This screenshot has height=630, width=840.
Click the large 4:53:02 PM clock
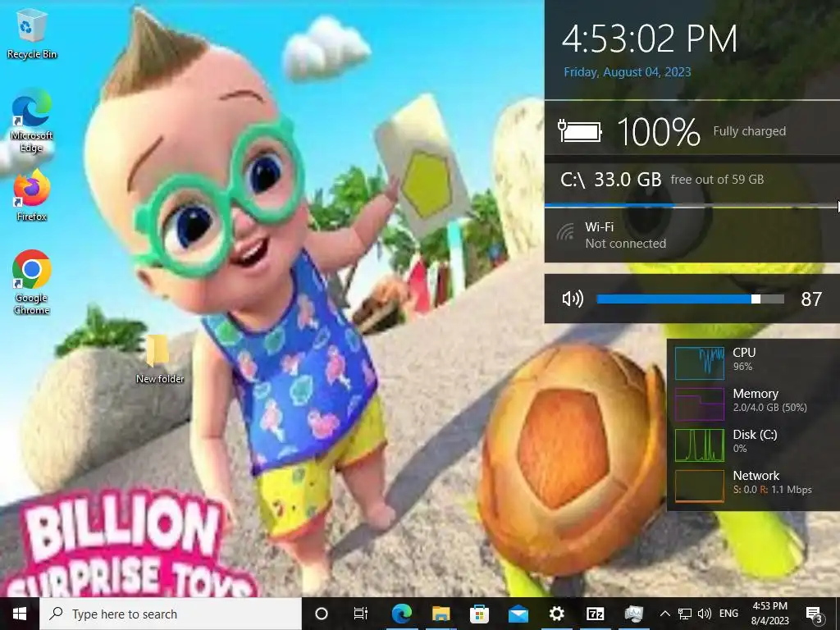[x=650, y=38]
